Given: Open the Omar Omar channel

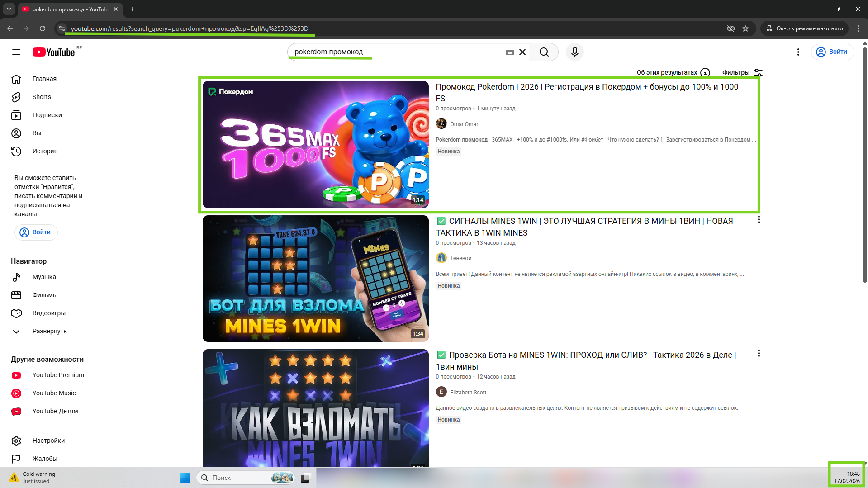Looking at the screenshot, I should tap(464, 124).
